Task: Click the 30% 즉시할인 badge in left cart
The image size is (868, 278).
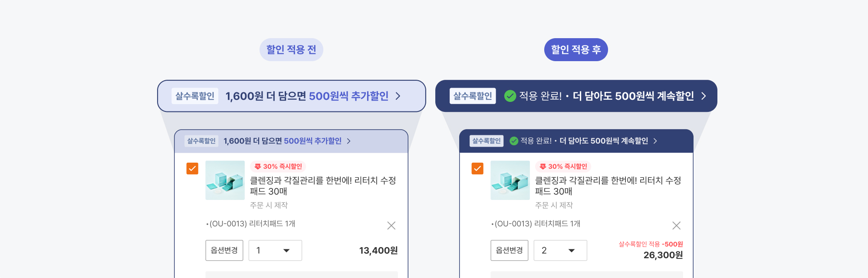Action: tap(278, 167)
